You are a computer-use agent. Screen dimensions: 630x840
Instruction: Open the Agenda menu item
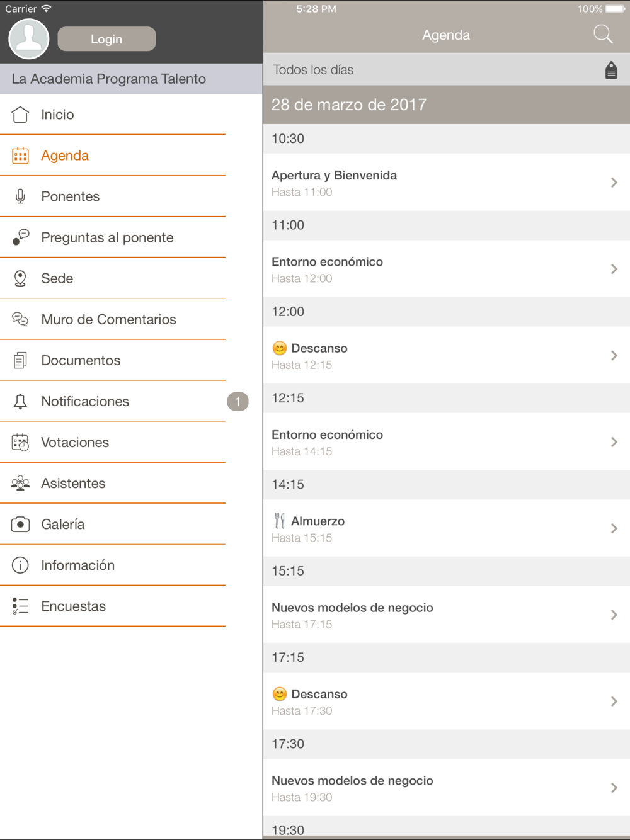(x=113, y=156)
